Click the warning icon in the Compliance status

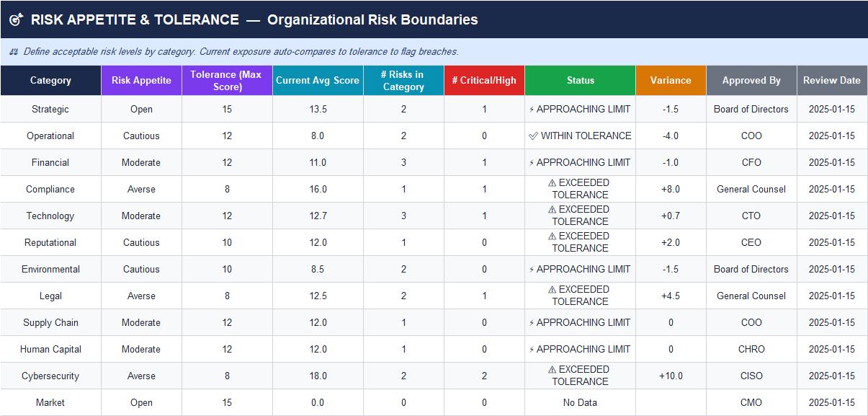click(552, 183)
